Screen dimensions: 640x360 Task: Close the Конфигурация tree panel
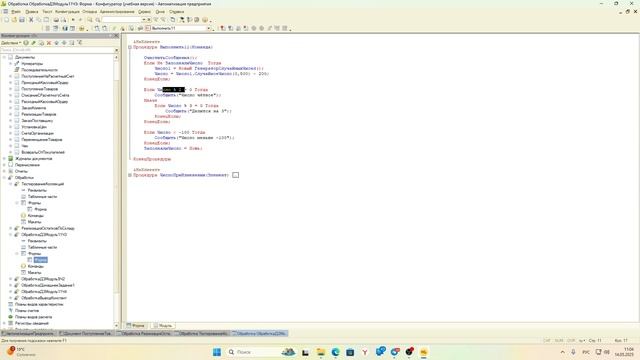pos(116,36)
